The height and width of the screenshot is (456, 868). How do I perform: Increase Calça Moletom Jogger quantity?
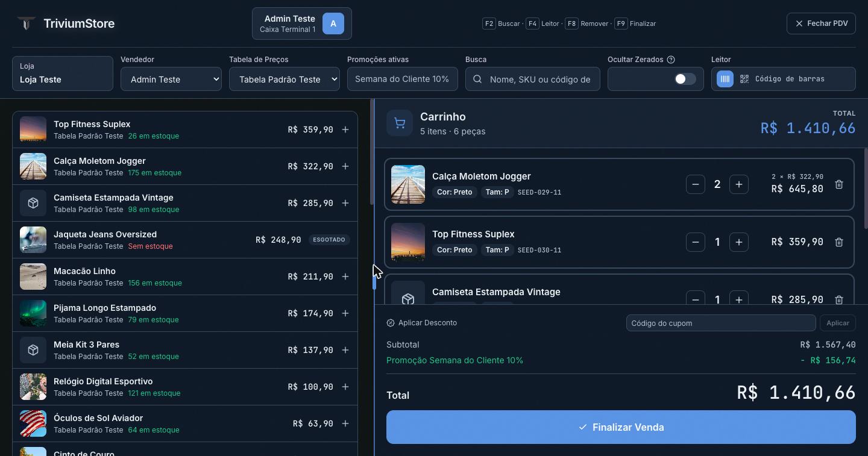739,184
